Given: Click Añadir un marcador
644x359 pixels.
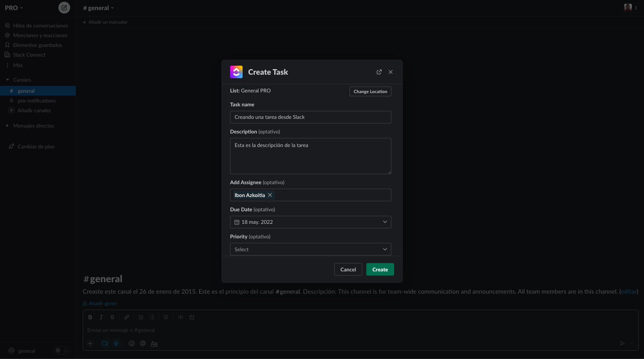Looking at the screenshot, I should pos(105,22).
